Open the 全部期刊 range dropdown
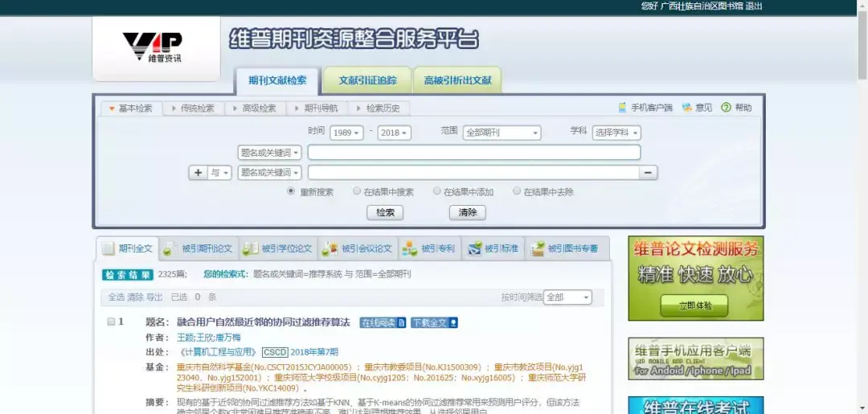The height and width of the screenshot is (414, 868). click(x=502, y=133)
